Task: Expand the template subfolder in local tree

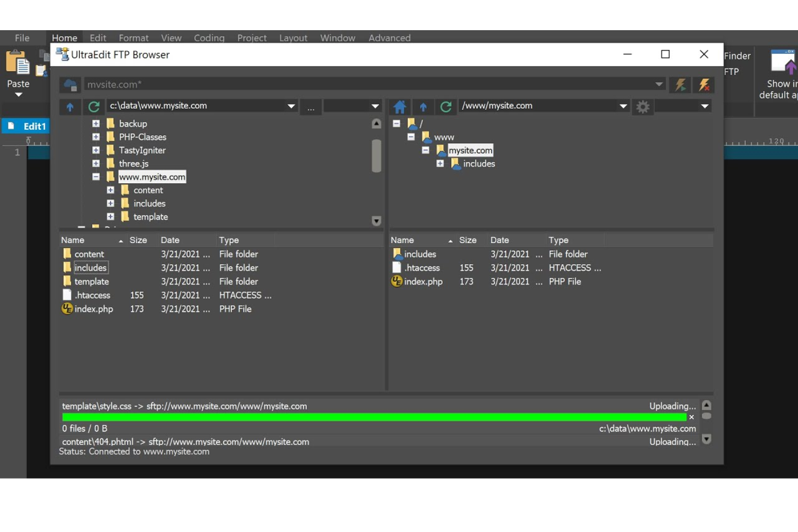Action: [111, 217]
